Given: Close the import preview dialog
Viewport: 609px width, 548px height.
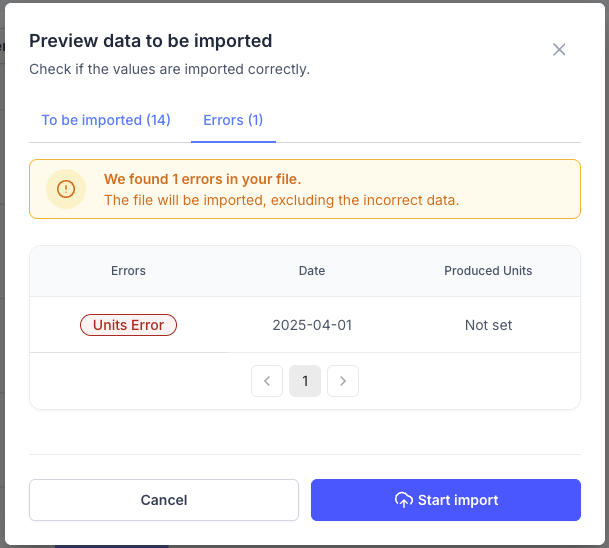Looking at the screenshot, I should (559, 50).
